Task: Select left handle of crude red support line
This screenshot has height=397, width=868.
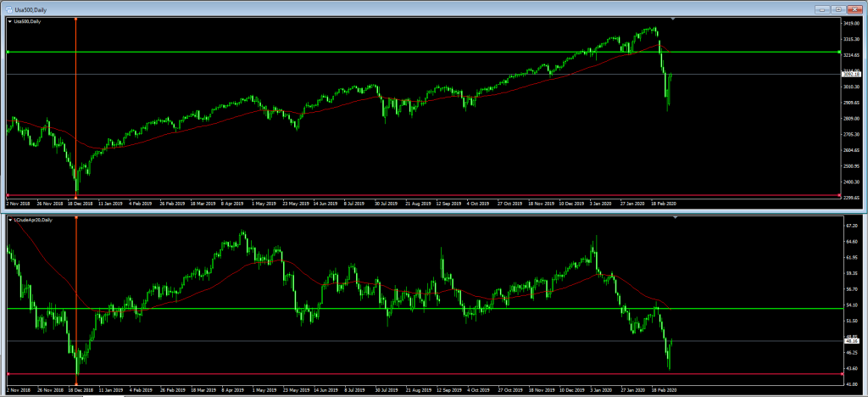Action: (8, 374)
